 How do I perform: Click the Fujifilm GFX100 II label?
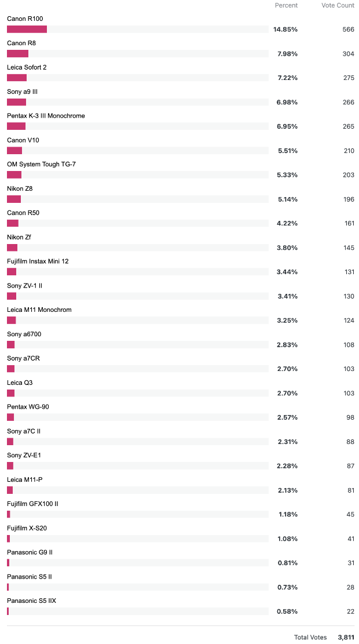(x=32, y=504)
